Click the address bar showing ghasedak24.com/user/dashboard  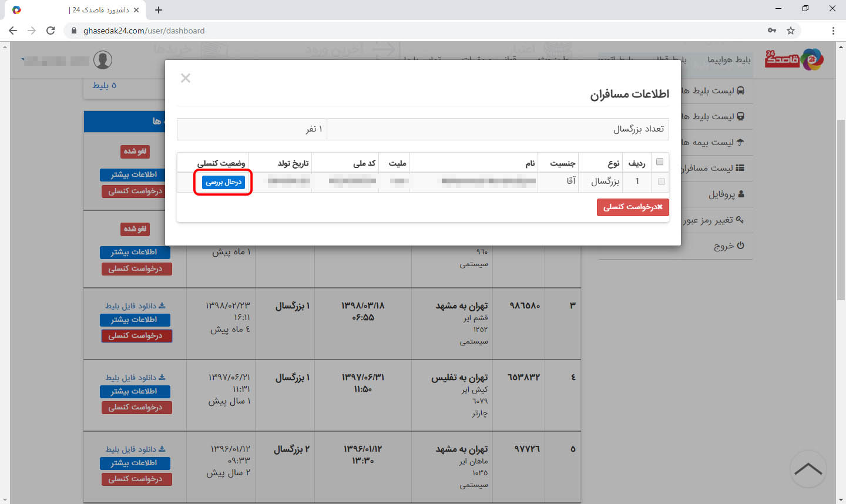[411, 31]
